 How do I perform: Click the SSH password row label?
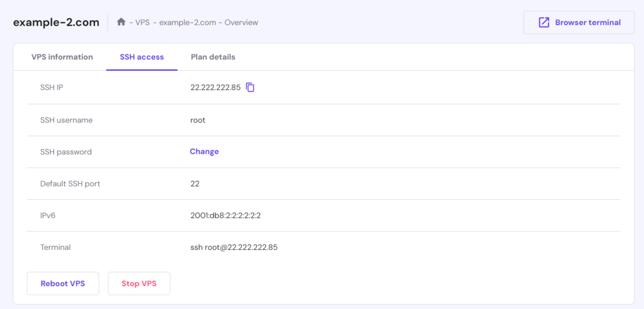66,152
